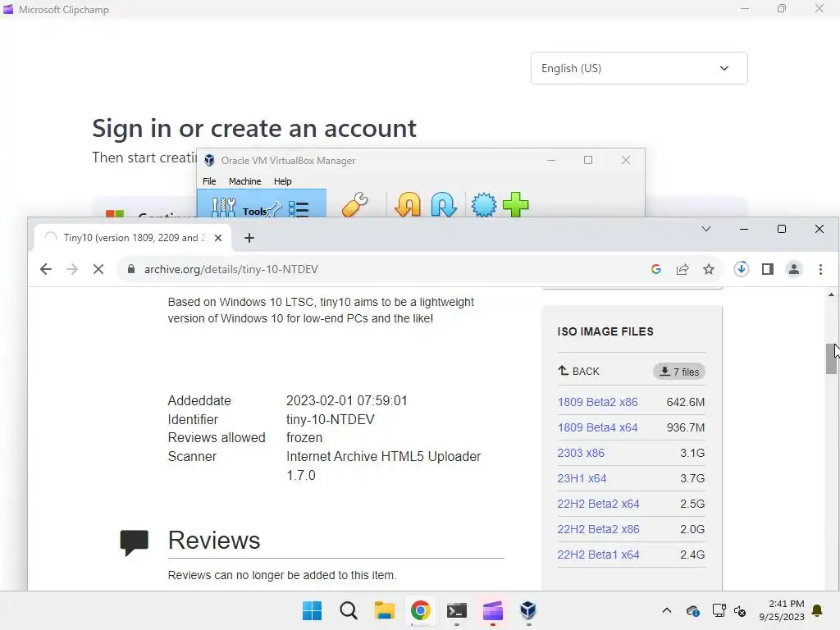Viewport: 840px width, 630px height.
Task: Click the 7 files download button
Action: [x=678, y=372]
